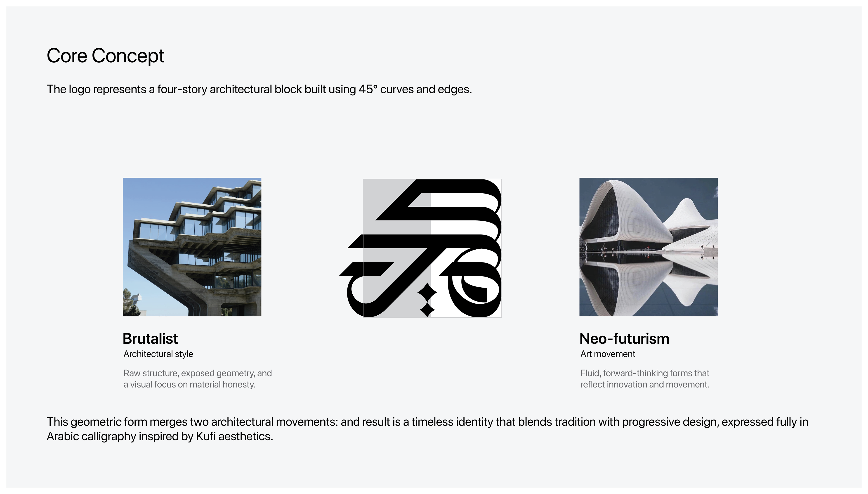The height and width of the screenshot is (494, 868).
Task: Click the Art movement subtitle
Action: (x=608, y=354)
